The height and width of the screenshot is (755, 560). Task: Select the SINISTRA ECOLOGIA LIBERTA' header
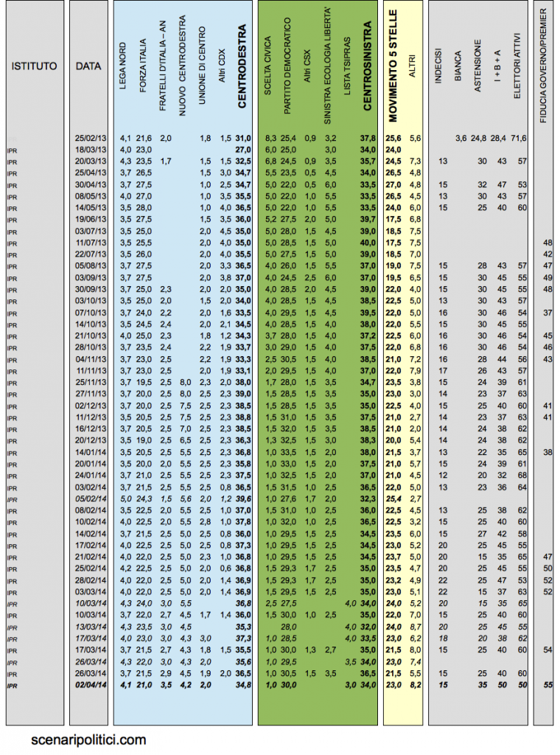tap(326, 66)
